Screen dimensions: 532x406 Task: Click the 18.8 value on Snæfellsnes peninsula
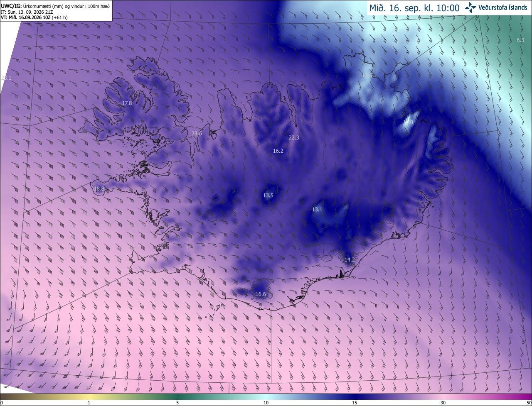pos(99,188)
